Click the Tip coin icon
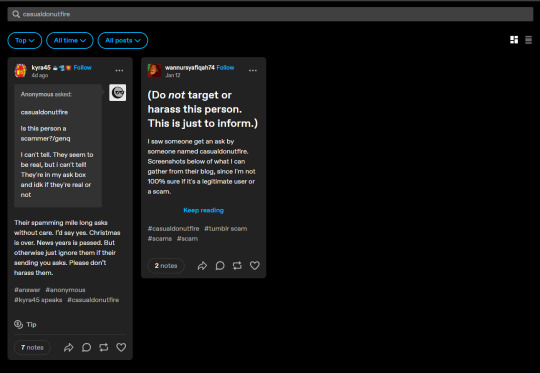This screenshot has width=540, height=373. point(18,324)
